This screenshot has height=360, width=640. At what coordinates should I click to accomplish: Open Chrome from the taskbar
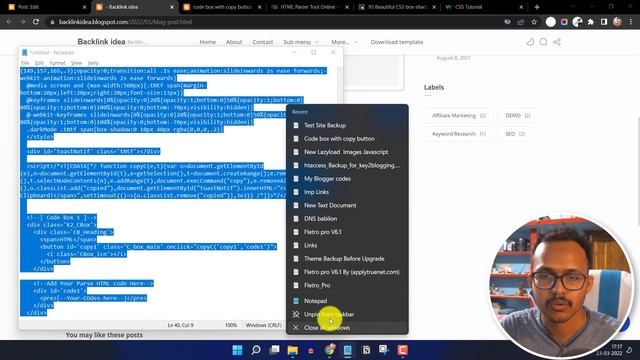330,350
